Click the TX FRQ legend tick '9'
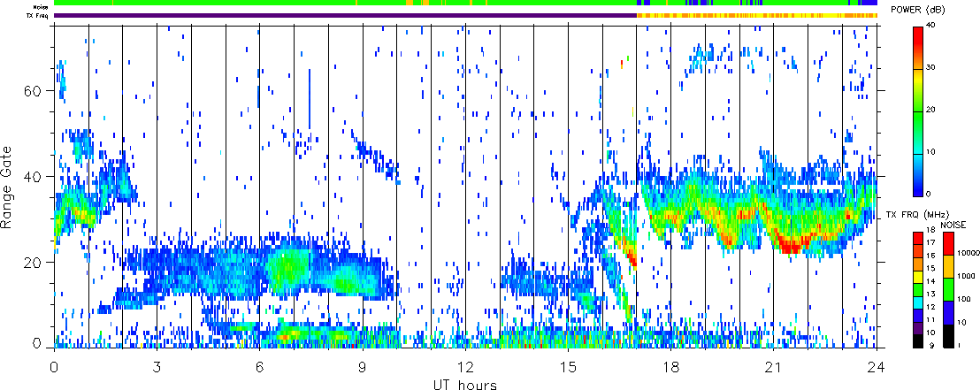Viewport: 980px width, 390px height. (932, 346)
